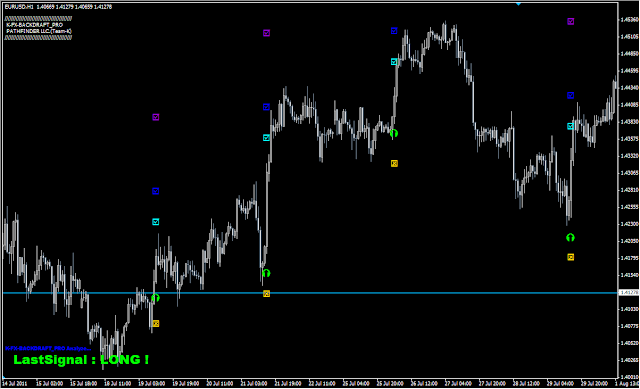Click the purple checkmark box above 21 Jul 03:00
The height and width of the screenshot is (389, 640).
click(266, 33)
